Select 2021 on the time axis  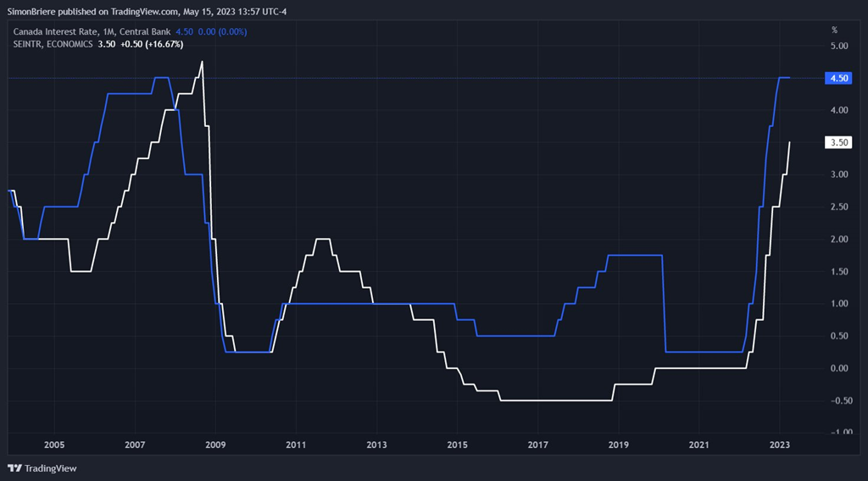698,445
